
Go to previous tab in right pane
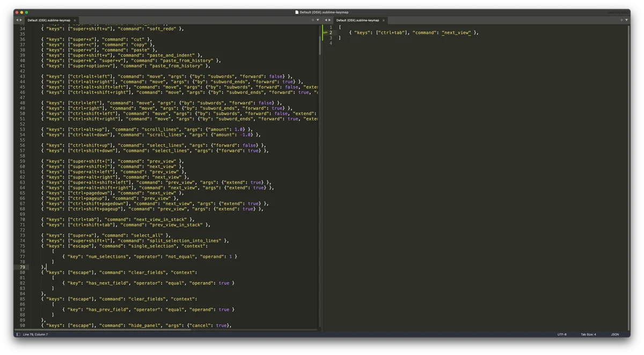pos(326,20)
